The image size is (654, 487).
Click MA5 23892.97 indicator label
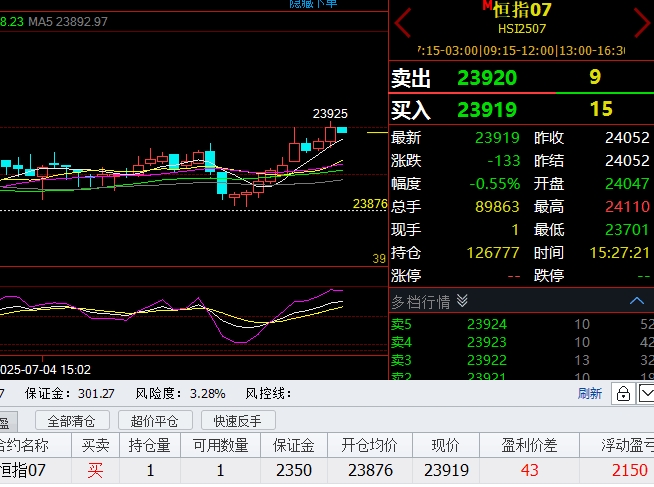pyautogui.click(x=68, y=21)
